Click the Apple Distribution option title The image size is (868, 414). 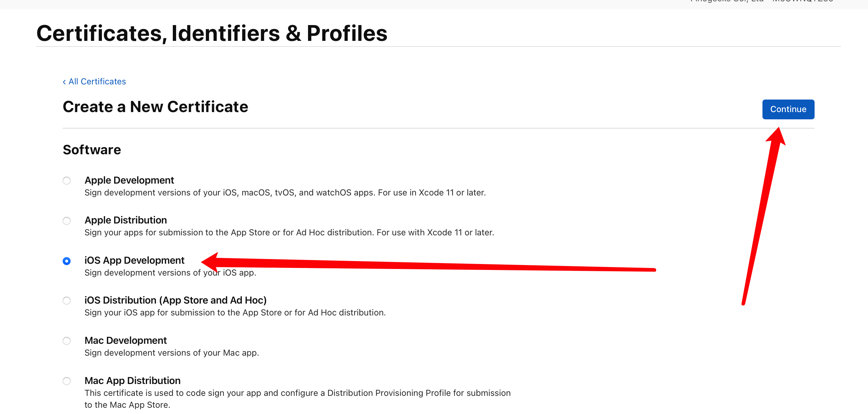click(125, 220)
